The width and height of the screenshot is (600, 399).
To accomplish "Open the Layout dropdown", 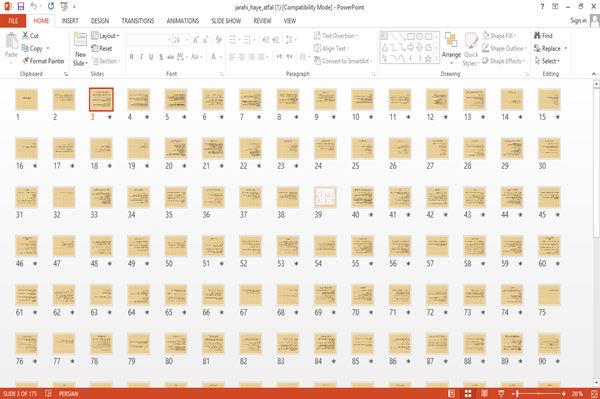I will pos(105,36).
